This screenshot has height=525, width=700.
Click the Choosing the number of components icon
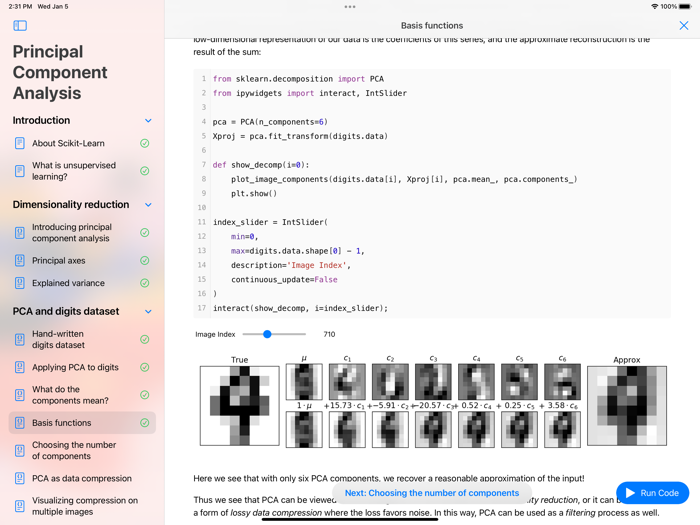pyautogui.click(x=20, y=450)
